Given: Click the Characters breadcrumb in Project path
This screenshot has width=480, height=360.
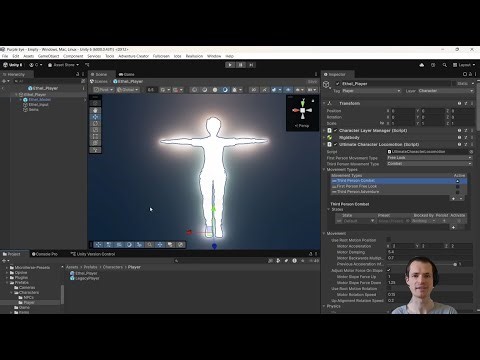Looking at the screenshot, I should [x=113, y=267].
